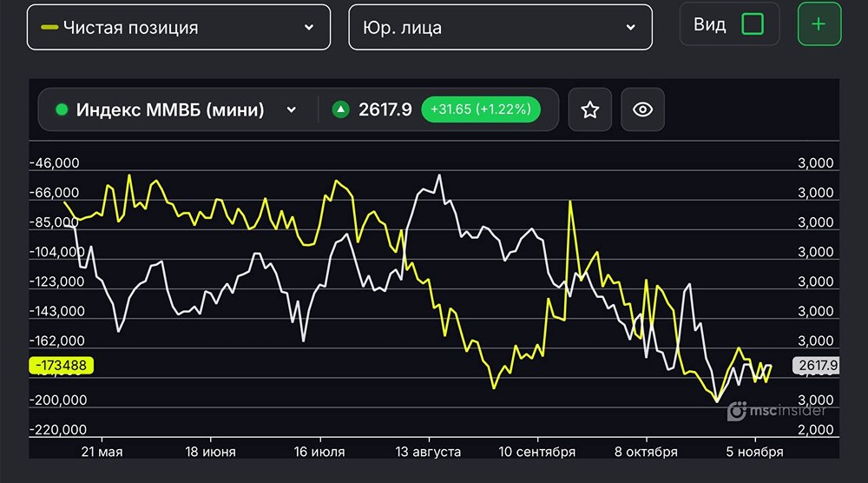Enable the Вид checkbox

(x=753, y=24)
